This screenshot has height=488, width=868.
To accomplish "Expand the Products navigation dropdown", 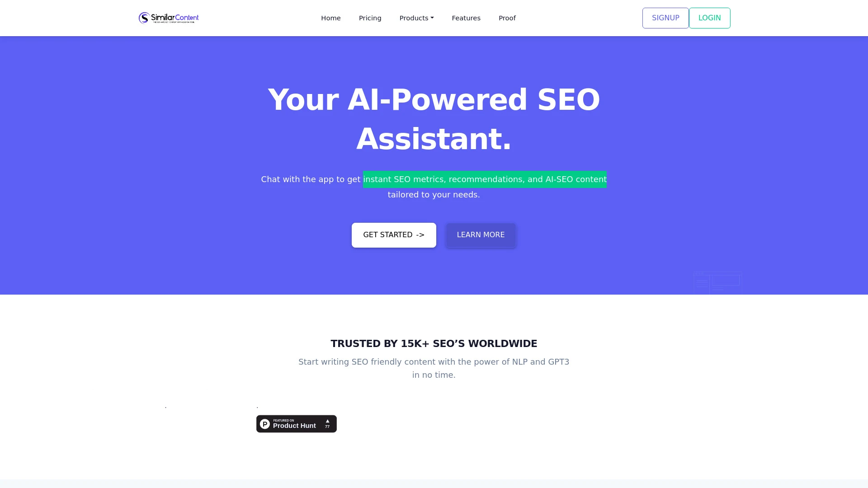I will coord(416,18).
